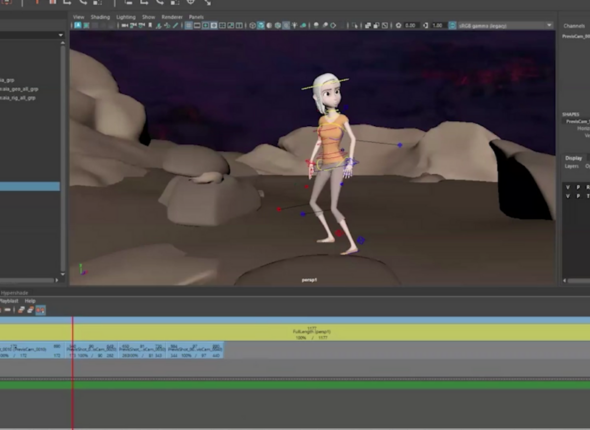The height and width of the screenshot is (430, 590).
Task: Click the Use All Lights bulb icon
Action: tap(294, 26)
